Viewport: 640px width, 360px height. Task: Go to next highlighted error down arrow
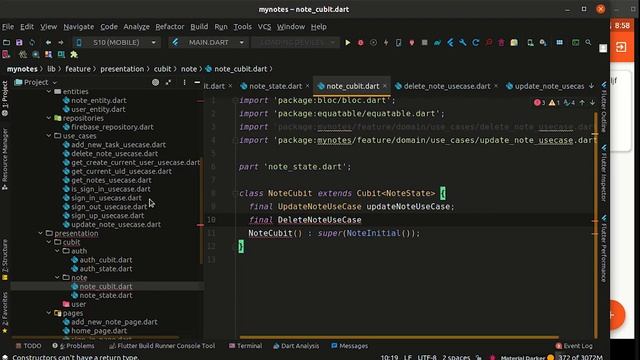pyautogui.click(x=592, y=102)
